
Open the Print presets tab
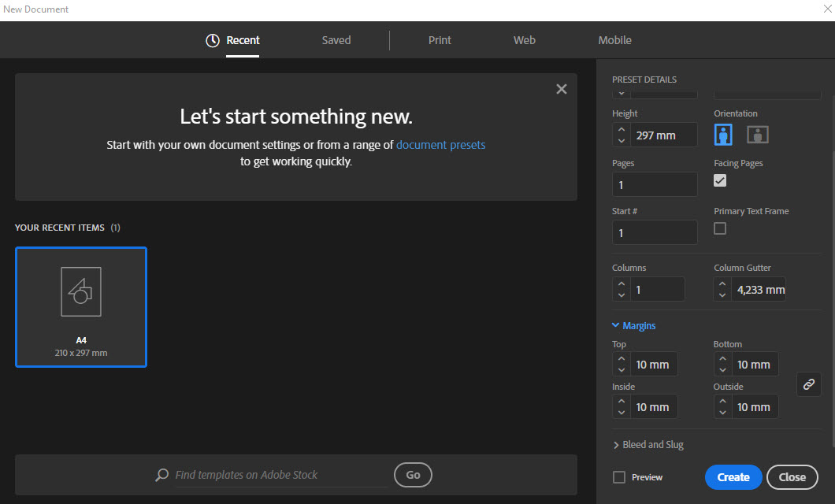(x=440, y=40)
